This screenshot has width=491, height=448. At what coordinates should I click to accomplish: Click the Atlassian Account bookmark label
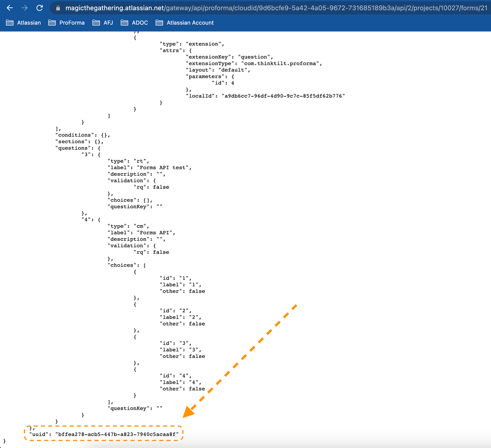click(x=190, y=23)
